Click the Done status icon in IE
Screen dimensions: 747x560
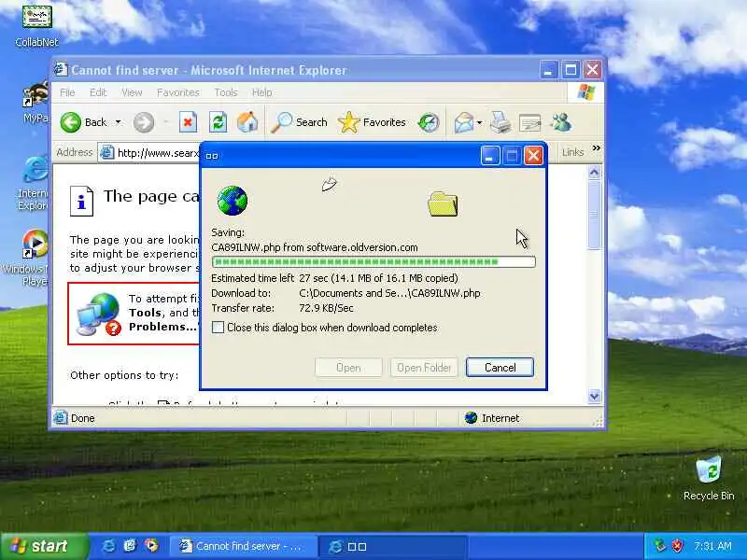point(61,417)
